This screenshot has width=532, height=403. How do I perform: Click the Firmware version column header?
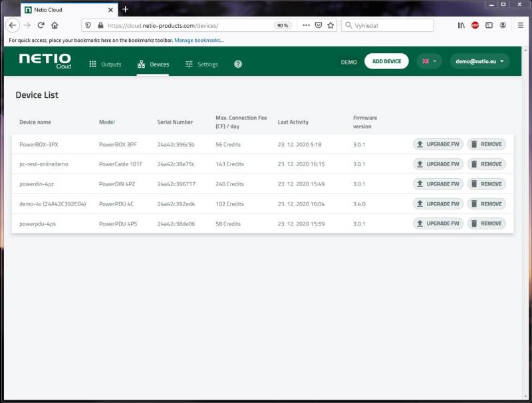[x=365, y=122]
